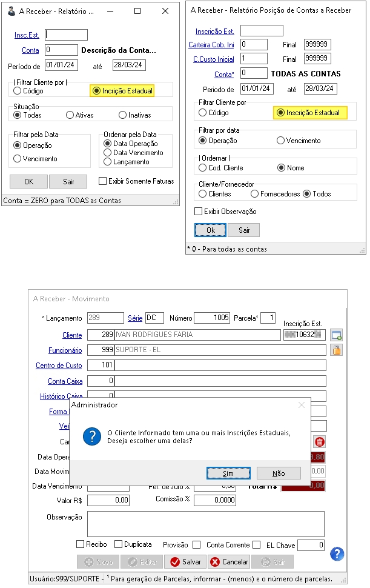Click the Observação text area

(x=206, y=524)
